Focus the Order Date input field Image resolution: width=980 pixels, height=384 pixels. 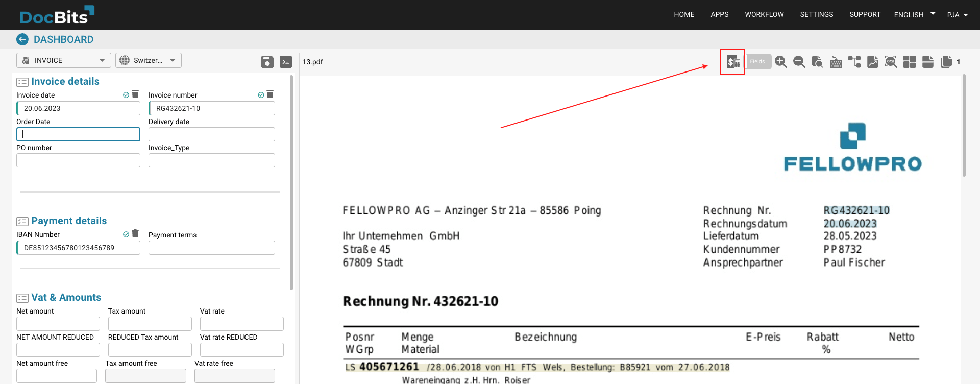78,134
